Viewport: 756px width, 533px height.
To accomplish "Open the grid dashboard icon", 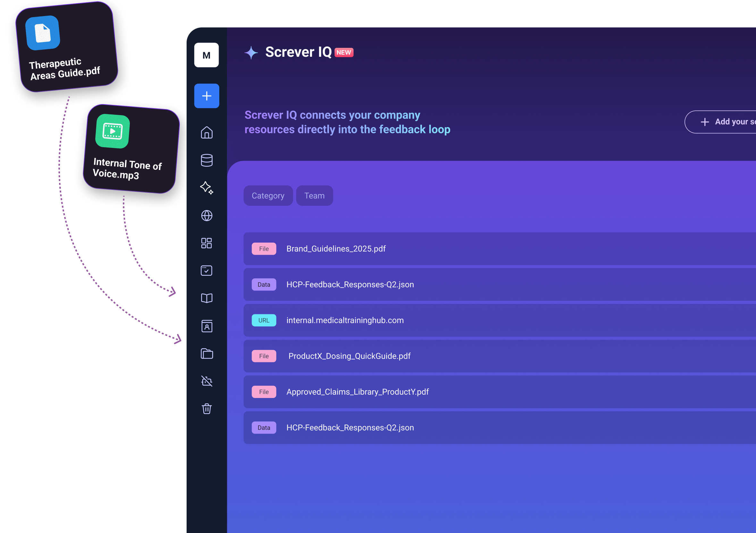I will [x=206, y=243].
